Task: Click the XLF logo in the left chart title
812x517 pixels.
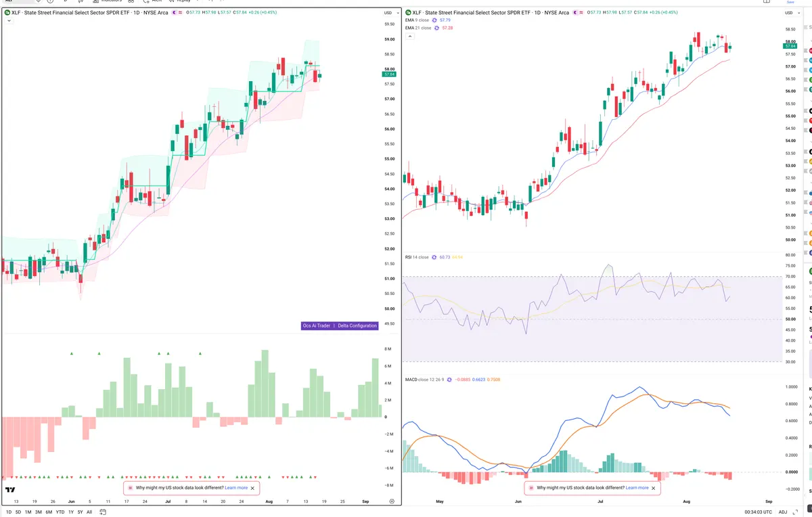Action: (x=7, y=12)
